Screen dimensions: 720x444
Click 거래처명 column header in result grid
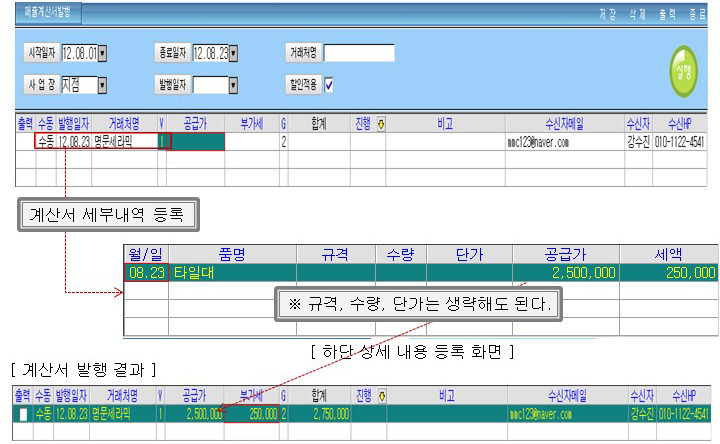pyautogui.click(x=123, y=395)
